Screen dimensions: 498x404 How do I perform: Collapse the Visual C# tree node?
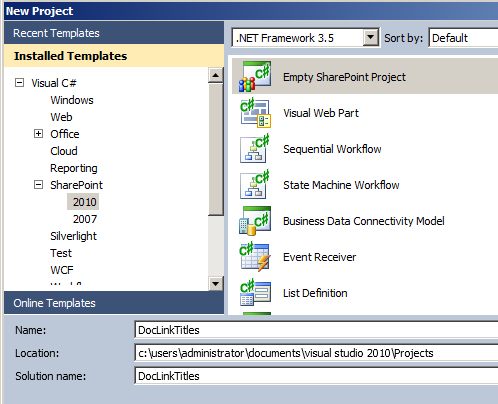coord(20,82)
